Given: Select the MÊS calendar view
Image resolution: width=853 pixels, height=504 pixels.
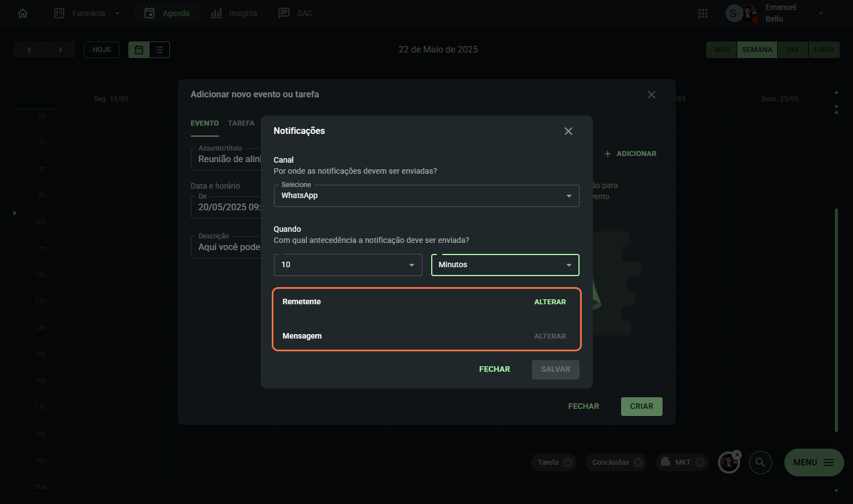Looking at the screenshot, I should pyautogui.click(x=721, y=50).
